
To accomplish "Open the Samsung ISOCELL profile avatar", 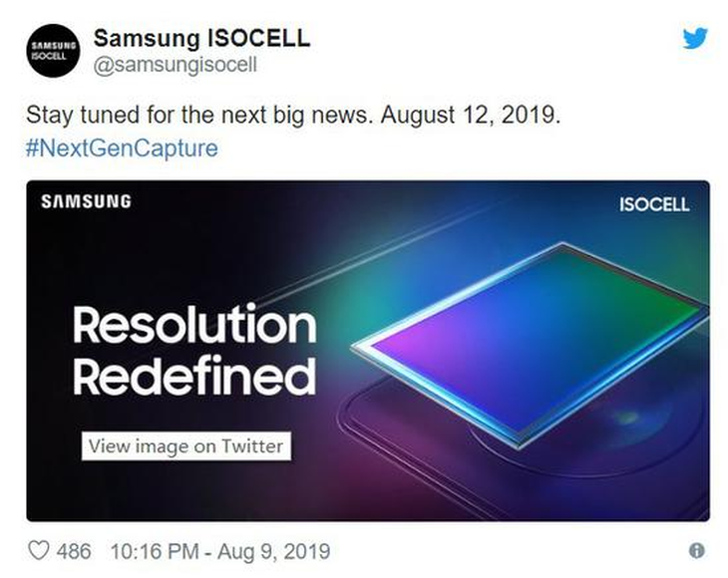I will pos(54,51).
